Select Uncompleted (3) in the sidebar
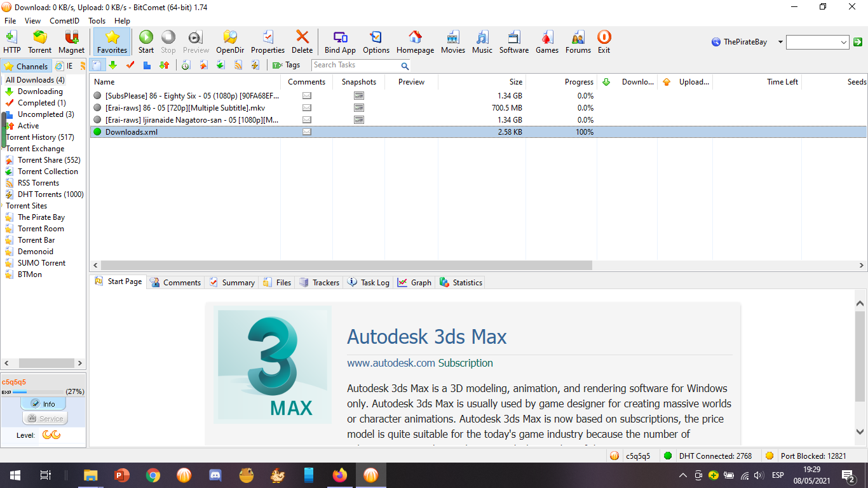This screenshot has width=868, height=488. click(46, 114)
